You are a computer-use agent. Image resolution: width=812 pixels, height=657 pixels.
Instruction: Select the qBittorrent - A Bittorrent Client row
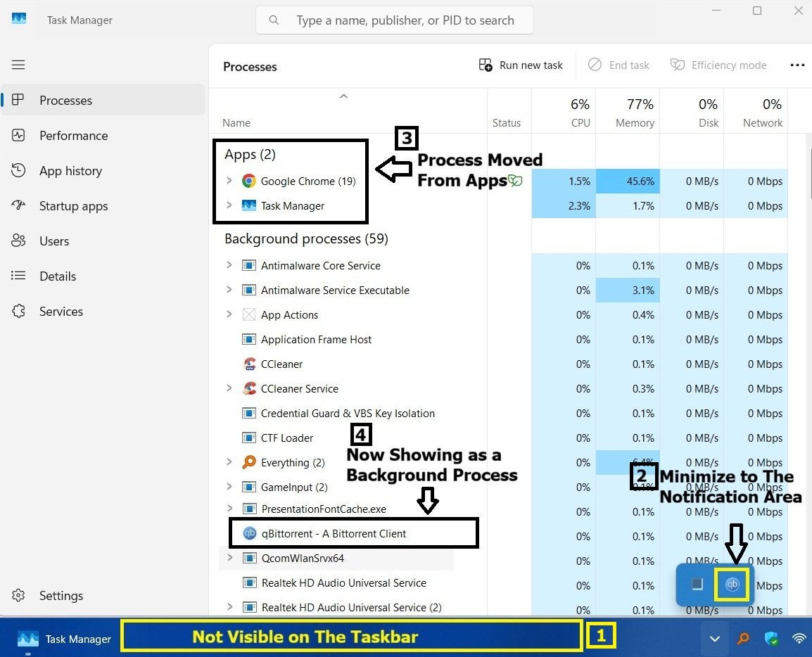click(x=354, y=533)
